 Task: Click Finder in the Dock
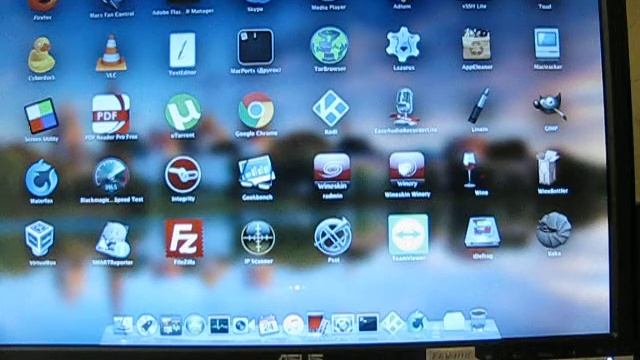123,325
